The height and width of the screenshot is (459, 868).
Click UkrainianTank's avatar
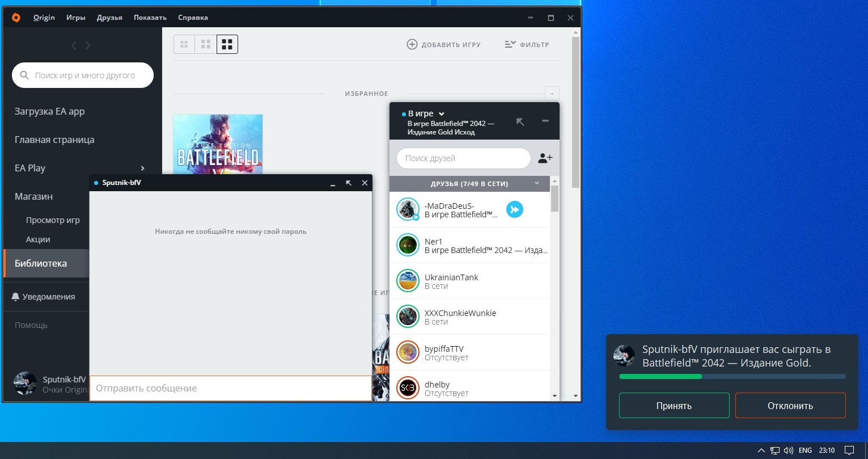pyautogui.click(x=408, y=281)
